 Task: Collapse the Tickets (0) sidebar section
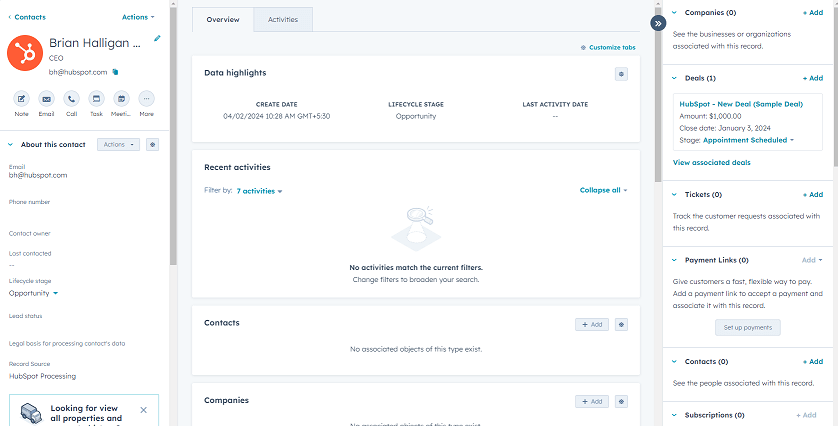tap(674, 195)
